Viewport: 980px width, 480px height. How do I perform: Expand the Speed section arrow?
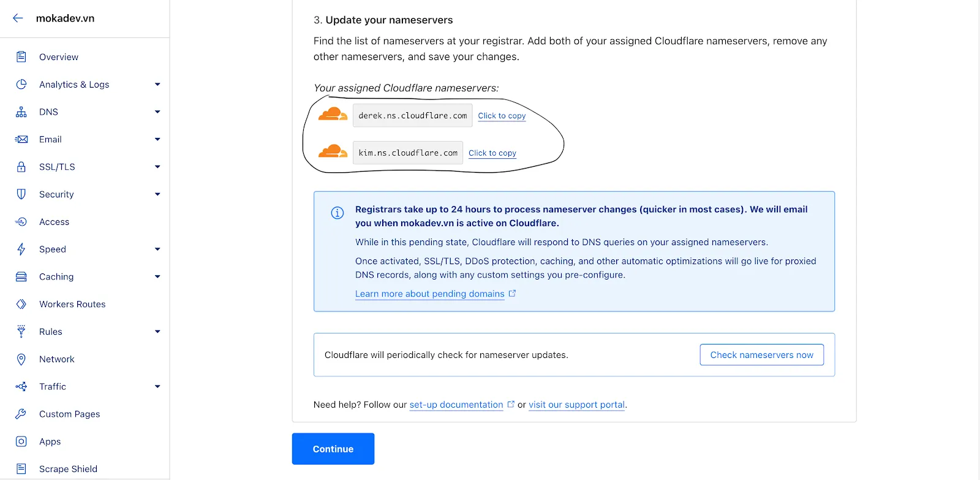tap(157, 250)
